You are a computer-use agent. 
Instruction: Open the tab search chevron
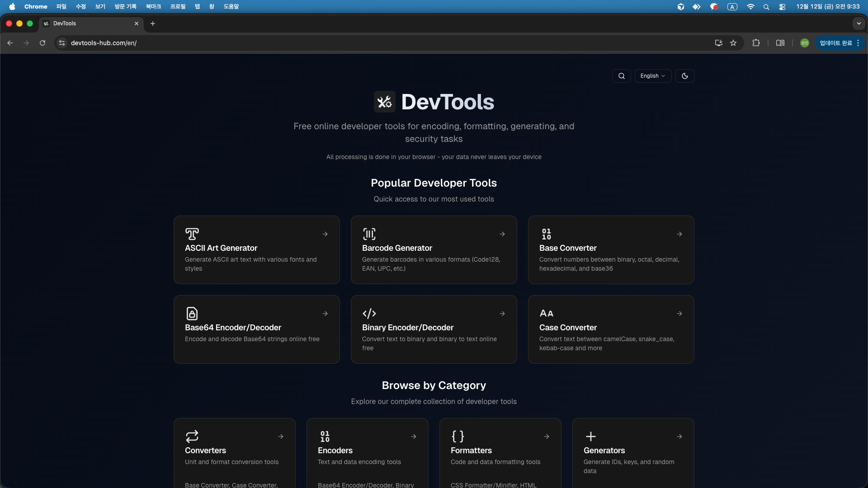[859, 23]
